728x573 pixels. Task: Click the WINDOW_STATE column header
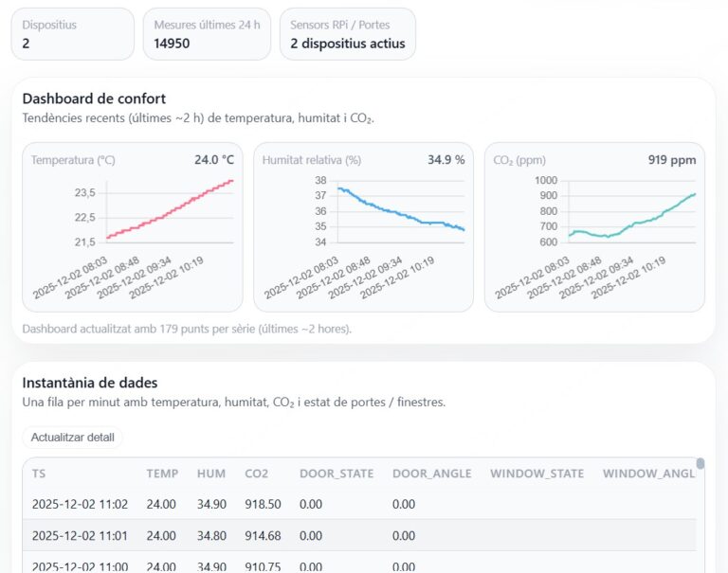537,474
